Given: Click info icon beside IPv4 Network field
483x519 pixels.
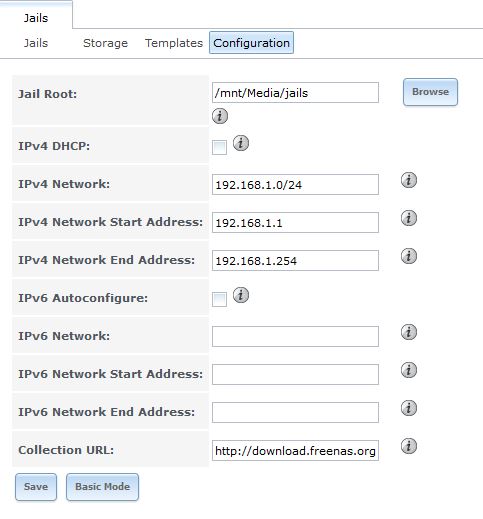Looking at the screenshot, I should [x=409, y=180].
